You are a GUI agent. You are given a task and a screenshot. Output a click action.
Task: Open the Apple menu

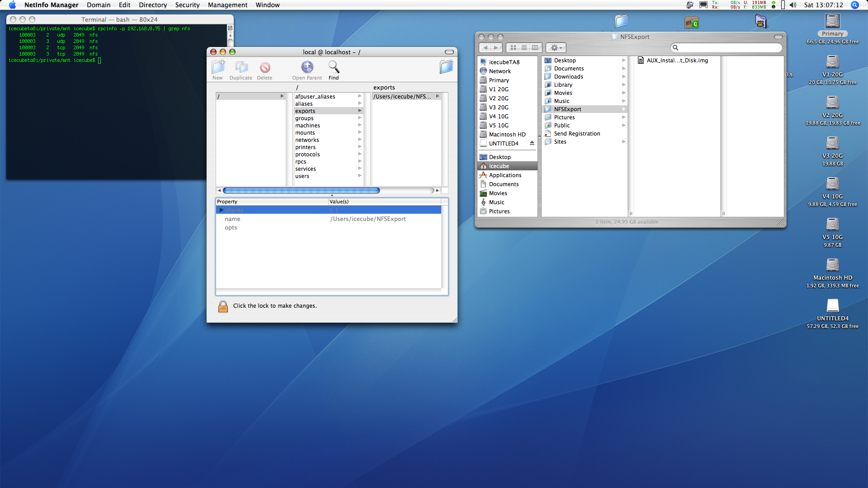[12, 5]
